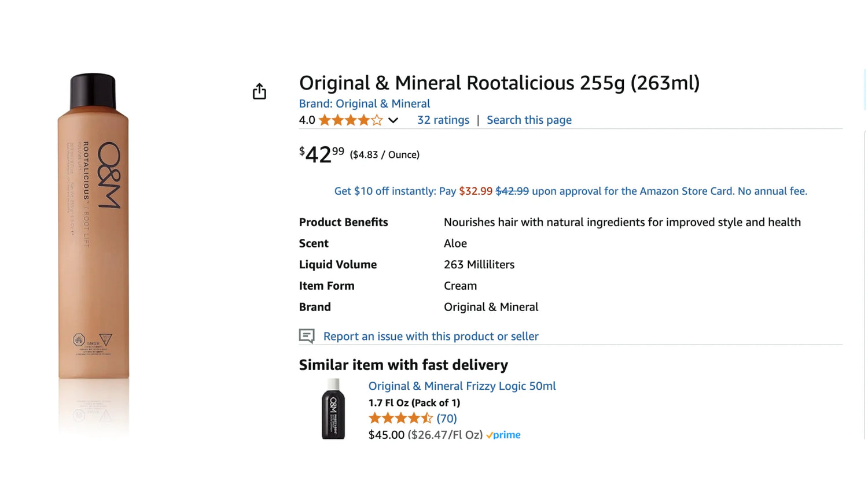868x488 pixels.
Task: Click the Prime logo on similar item
Action: pyautogui.click(x=503, y=435)
